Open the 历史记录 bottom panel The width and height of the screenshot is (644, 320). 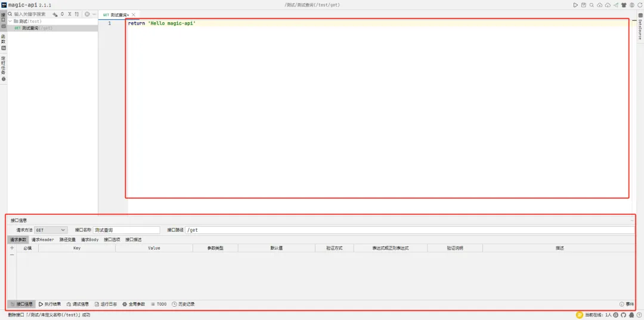click(183, 304)
